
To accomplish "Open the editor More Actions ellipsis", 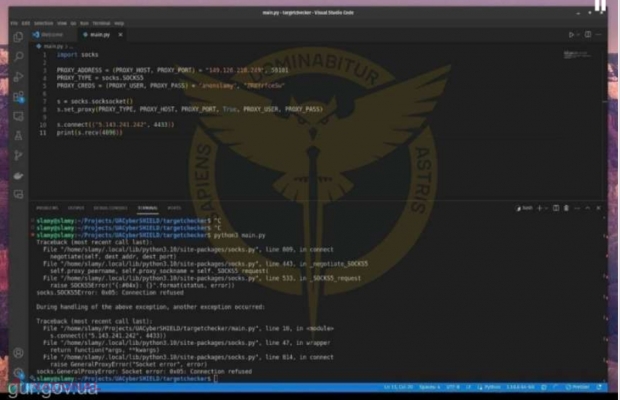I will tap(598, 35).
